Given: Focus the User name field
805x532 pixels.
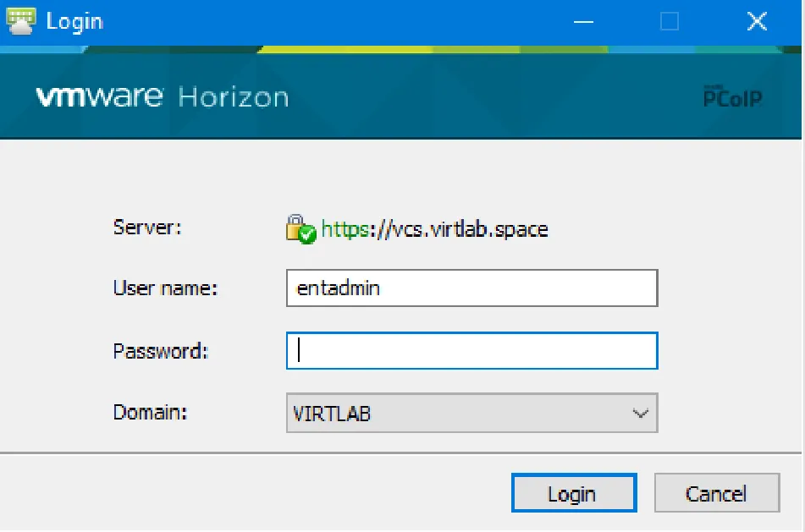Looking at the screenshot, I should coord(471,288).
